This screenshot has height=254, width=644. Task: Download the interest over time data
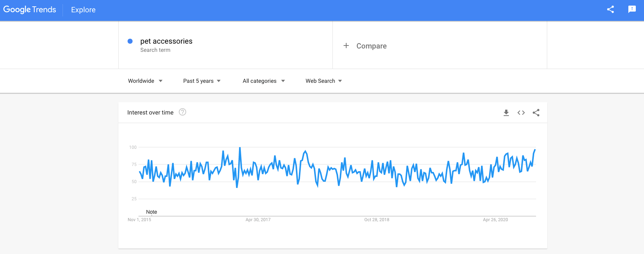click(x=506, y=112)
